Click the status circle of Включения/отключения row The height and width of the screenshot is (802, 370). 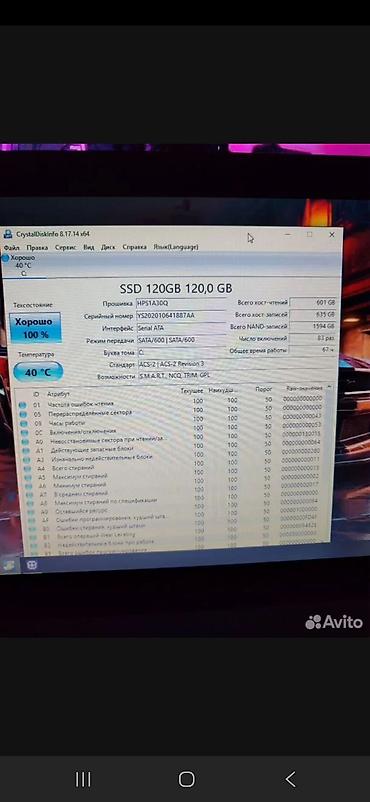click(x=25, y=433)
